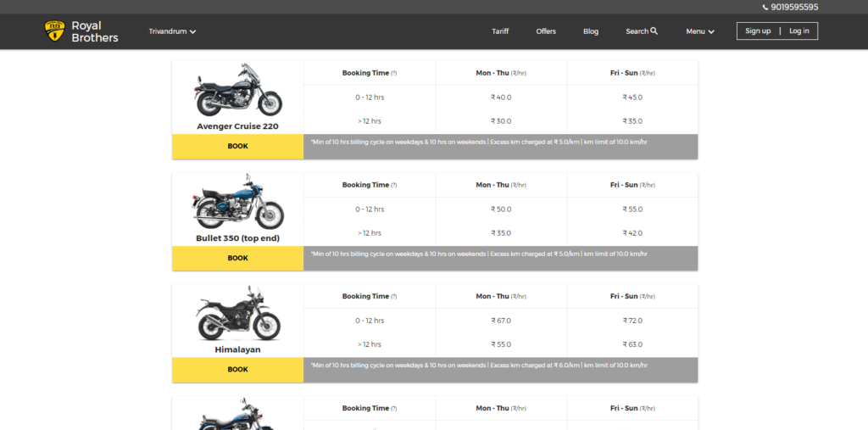Click Booking Time help (?) in Avenger card
The width and height of the screenshot is (868, 430).
393,73
